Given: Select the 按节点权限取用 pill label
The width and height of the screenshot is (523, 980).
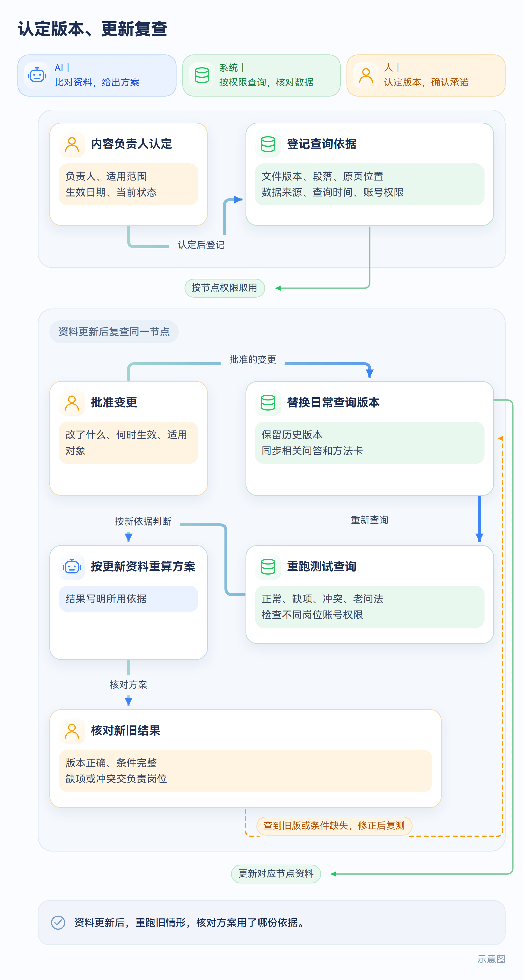Looking at the screenshot, I should [x=225, y=288].
